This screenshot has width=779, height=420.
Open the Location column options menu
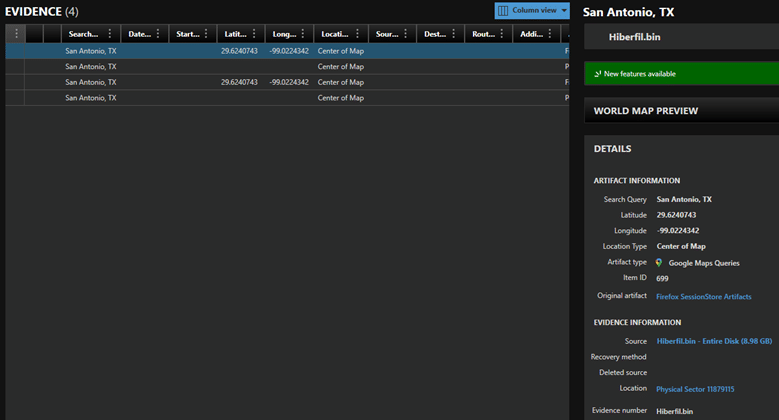coord(357,34)
